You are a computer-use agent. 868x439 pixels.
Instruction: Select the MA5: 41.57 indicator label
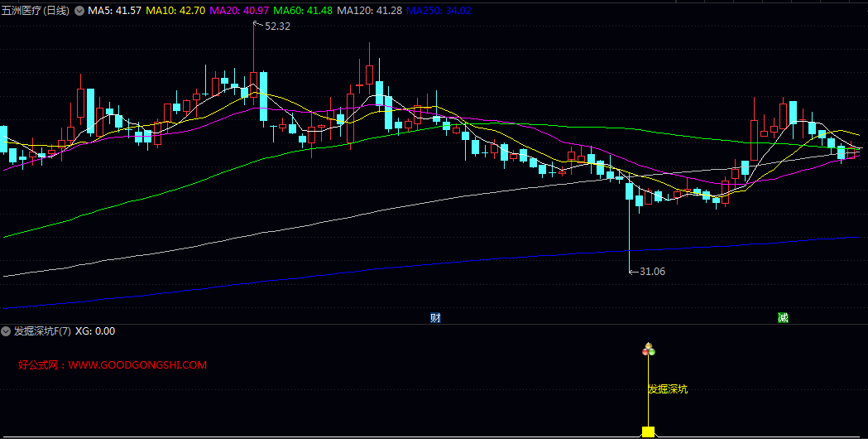115,11
